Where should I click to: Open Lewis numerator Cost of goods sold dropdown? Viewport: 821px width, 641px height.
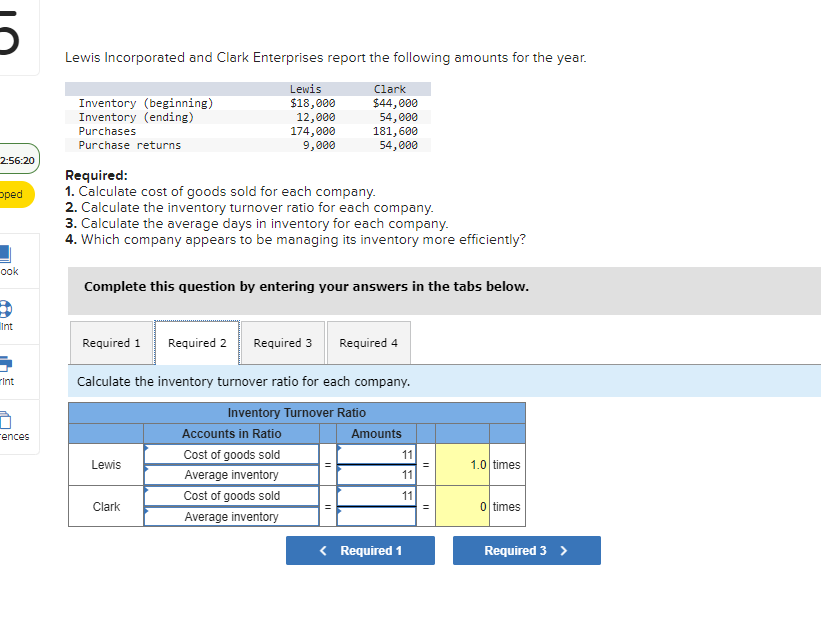click(x=231, y=455)
